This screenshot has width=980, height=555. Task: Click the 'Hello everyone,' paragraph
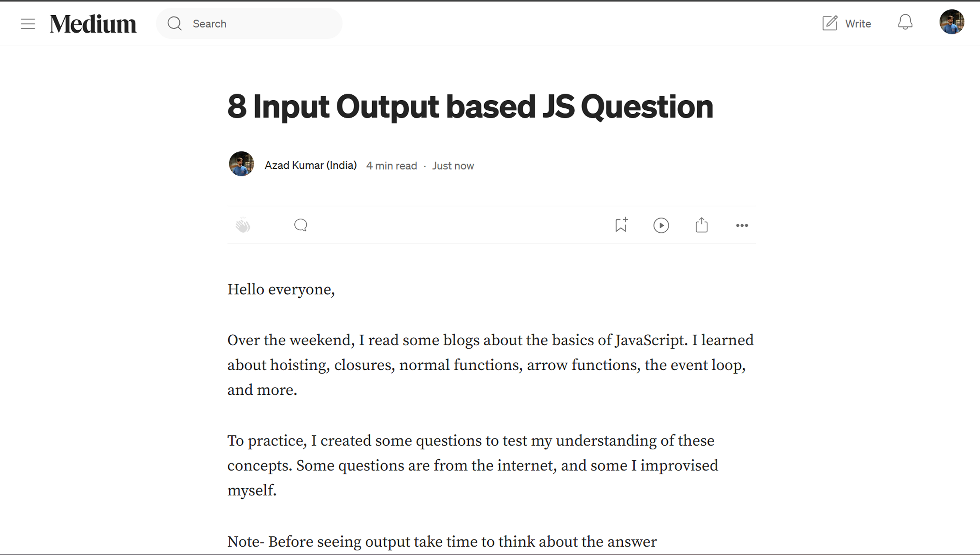point(281,290)
